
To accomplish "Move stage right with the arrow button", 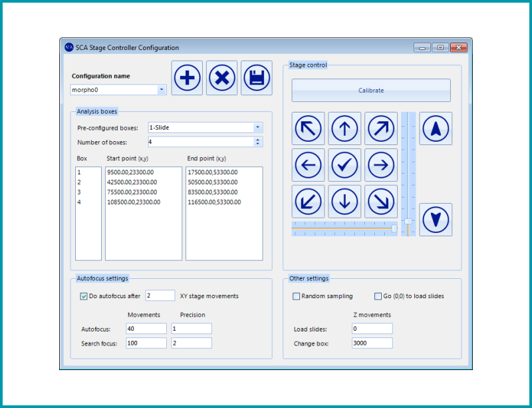I will tap(381, 165).
